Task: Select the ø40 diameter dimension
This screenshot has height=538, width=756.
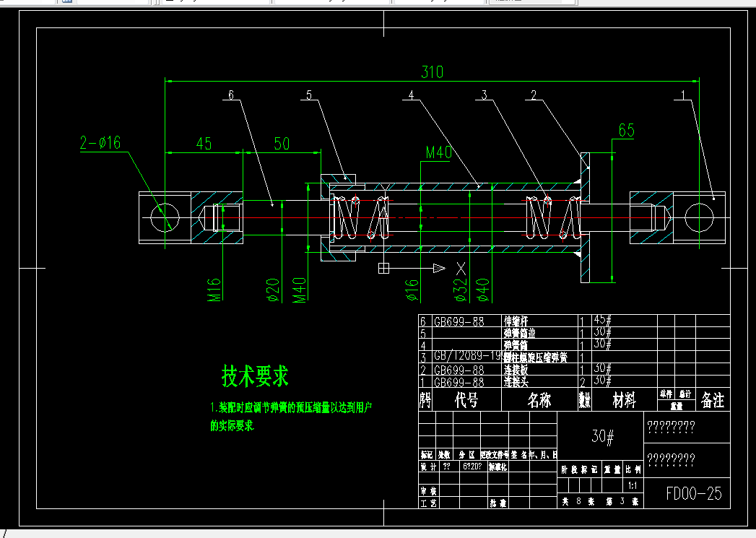Action: pyautogui.click(x=483, y=290)
